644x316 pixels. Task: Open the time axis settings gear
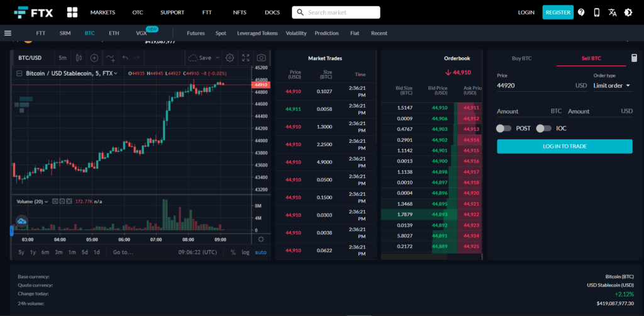261,239
